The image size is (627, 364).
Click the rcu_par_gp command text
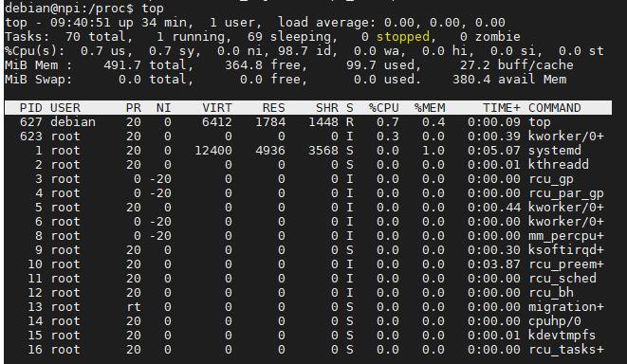pos(566,193)
